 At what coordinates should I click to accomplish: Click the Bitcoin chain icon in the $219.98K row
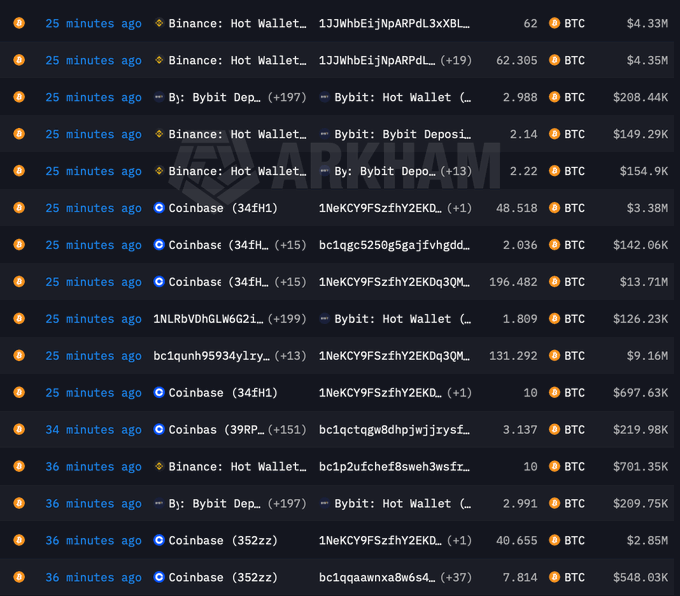point(19,429)
